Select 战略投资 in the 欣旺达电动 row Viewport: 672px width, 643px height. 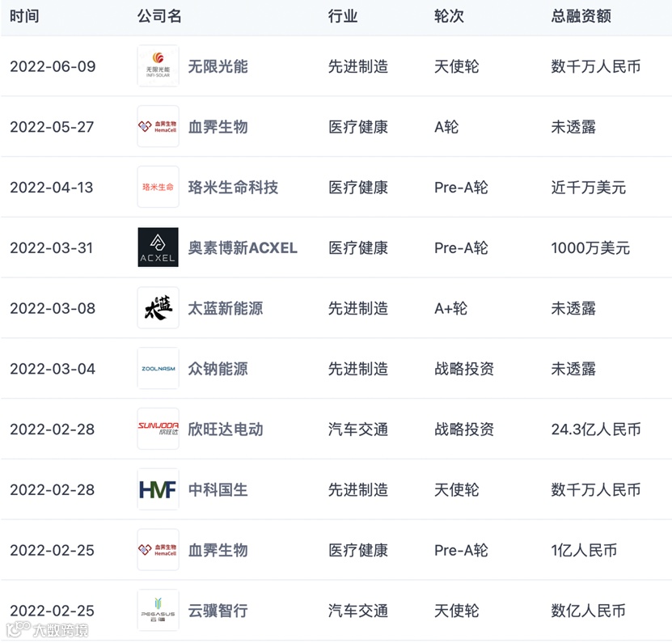(x=464, y=429)
